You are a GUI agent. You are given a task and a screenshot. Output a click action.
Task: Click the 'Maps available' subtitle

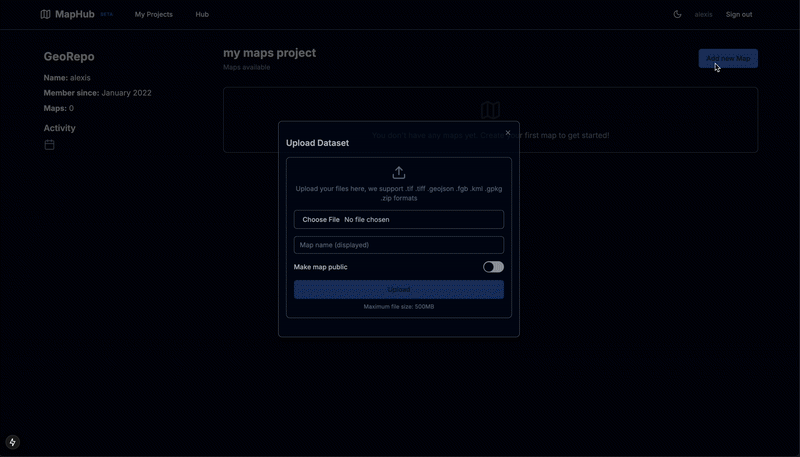tap(246, 67)
